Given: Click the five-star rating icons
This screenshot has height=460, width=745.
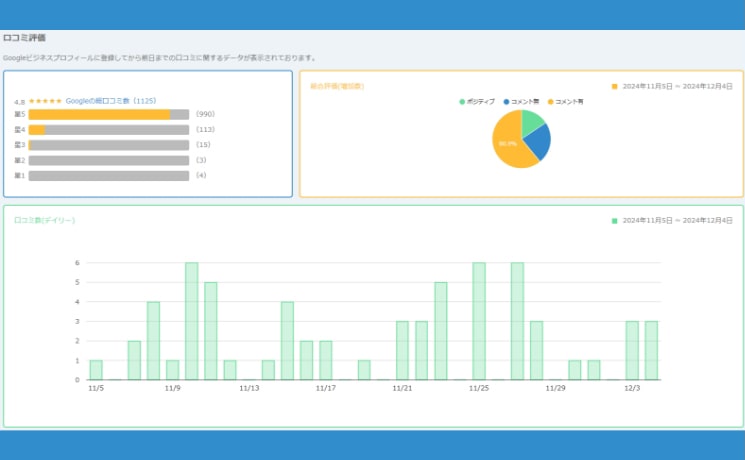Looking at the screenshot, I should pyautogui.click(x=45, y=101).
